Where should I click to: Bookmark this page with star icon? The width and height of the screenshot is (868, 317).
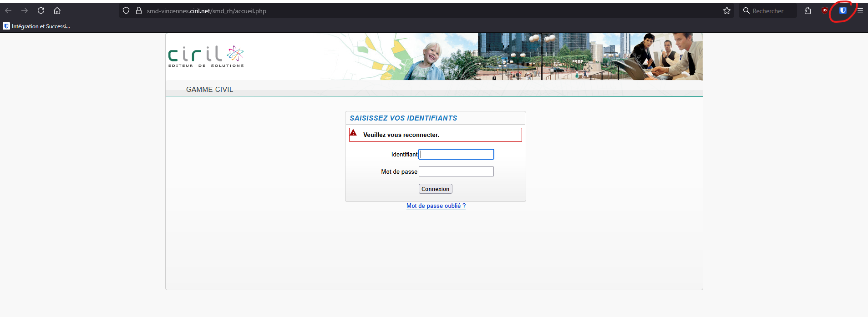[727, 10]
